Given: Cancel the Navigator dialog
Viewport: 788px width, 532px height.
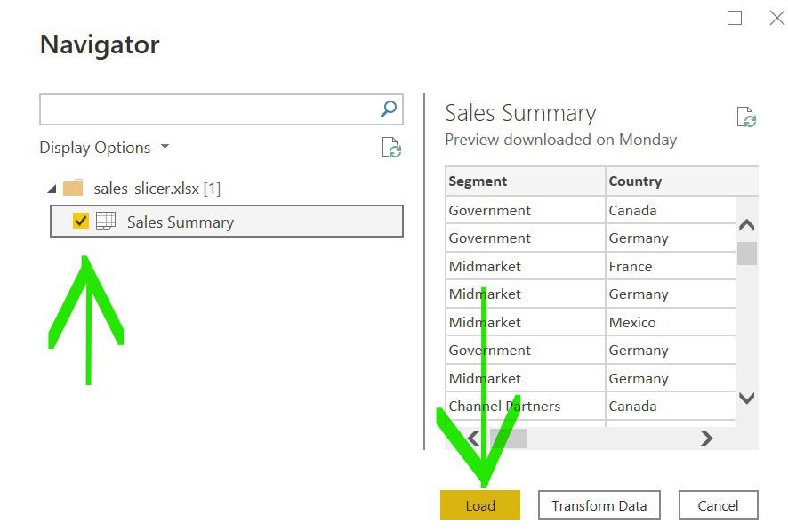Looking at the screenshot, I should point(718,504).
